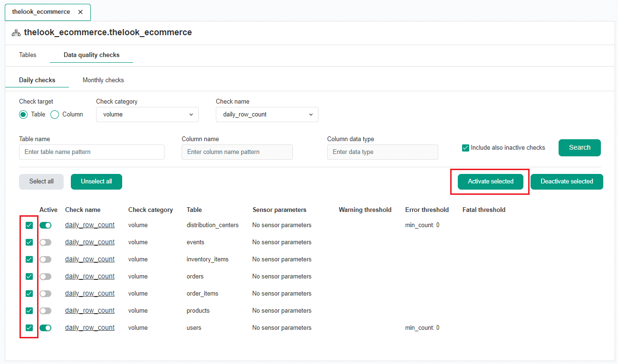Uncheck the products row checkbox
The image size is (618, 364).
click(x=29, y=311)
